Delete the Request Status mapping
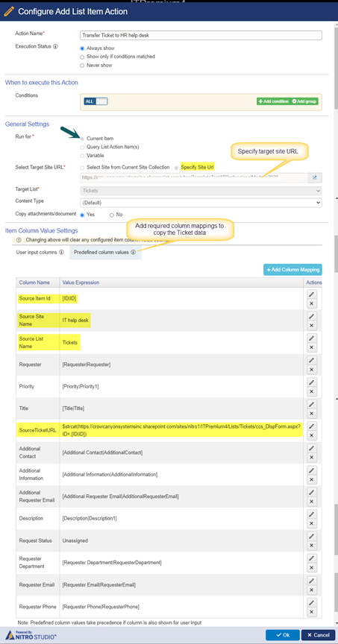This screenshot has width=338, height=644. click(x=311, y=546)
